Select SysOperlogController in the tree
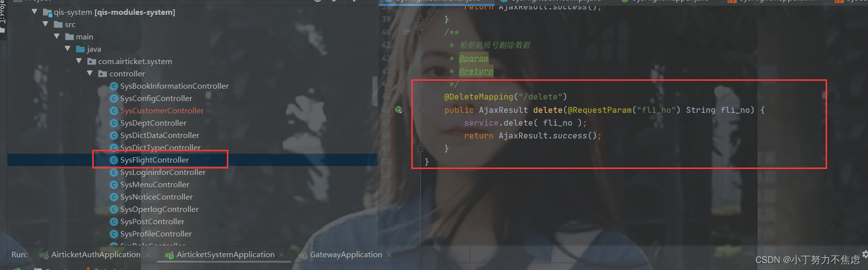 click(159, 209)
